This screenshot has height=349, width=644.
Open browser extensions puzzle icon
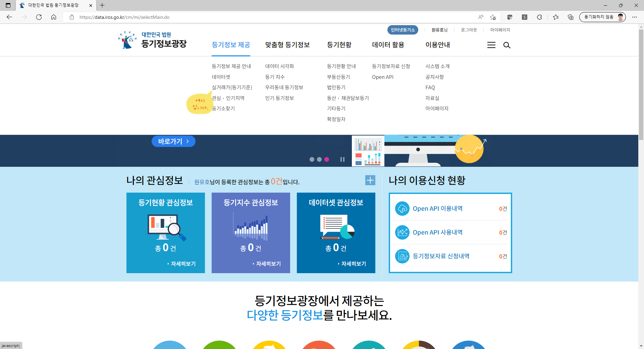point(539,17)
